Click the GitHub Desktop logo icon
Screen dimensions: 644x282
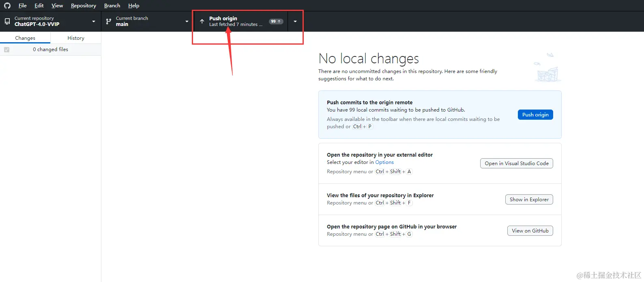coord(7,6)
